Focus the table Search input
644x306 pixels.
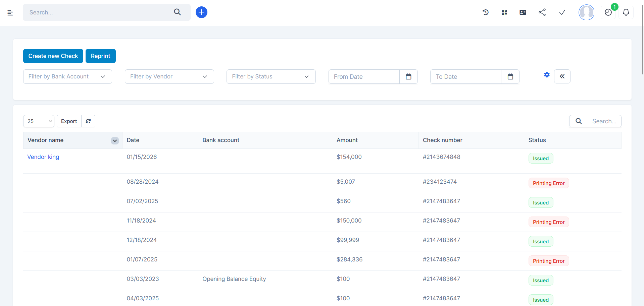tap(604, 121)
